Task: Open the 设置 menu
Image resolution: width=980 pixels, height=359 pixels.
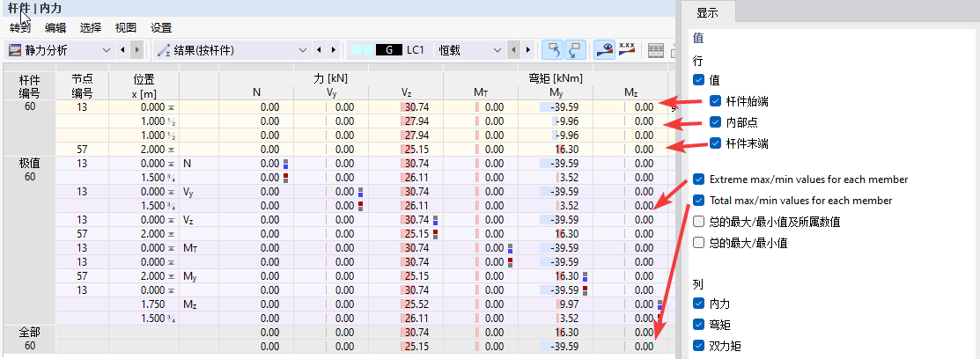Action: click(x=160, y=27)
